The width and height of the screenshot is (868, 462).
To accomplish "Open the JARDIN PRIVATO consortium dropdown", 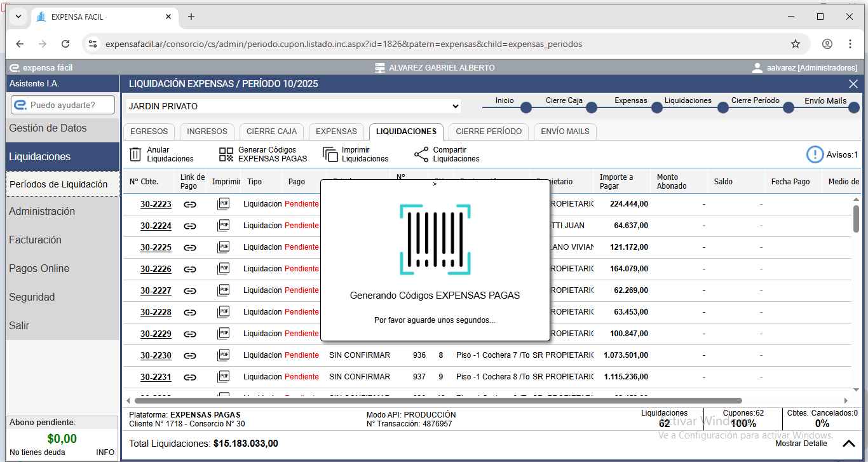I will pyautogui.click(x=293, y=106).
